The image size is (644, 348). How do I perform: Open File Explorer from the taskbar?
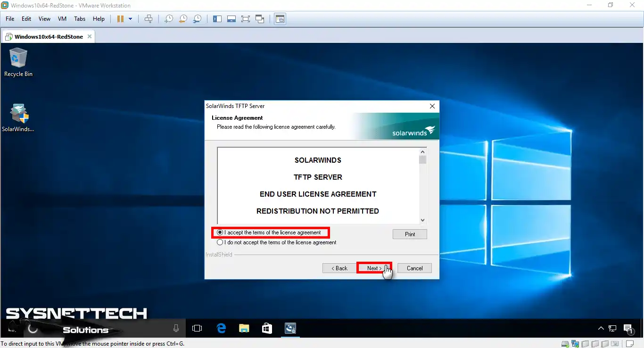[244, 328]
